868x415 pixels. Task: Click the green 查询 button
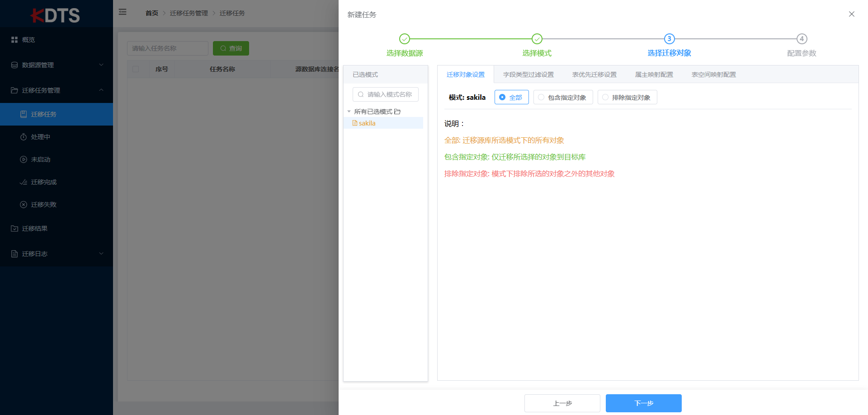click(231, 48)
